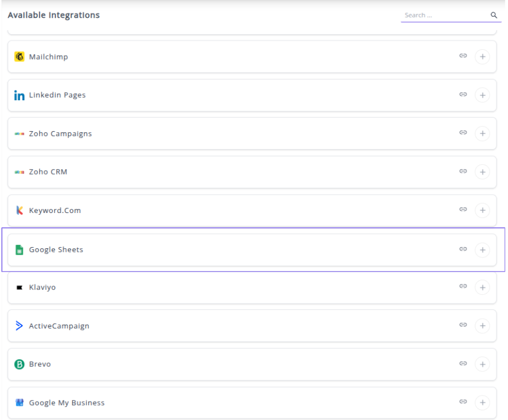Click the plus button for Klaviyo
Screen dimensions: 508x420
[482, 288]
